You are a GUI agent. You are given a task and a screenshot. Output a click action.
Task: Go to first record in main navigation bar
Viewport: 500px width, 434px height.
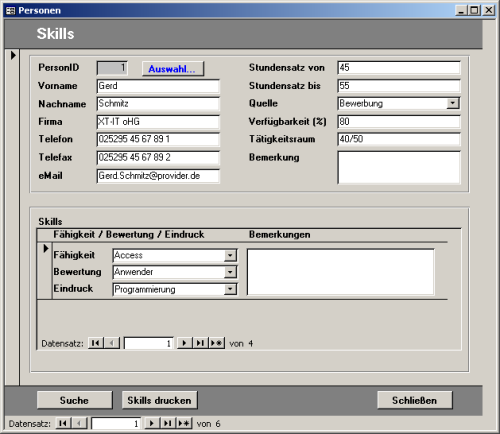click(x=63, y=423)
